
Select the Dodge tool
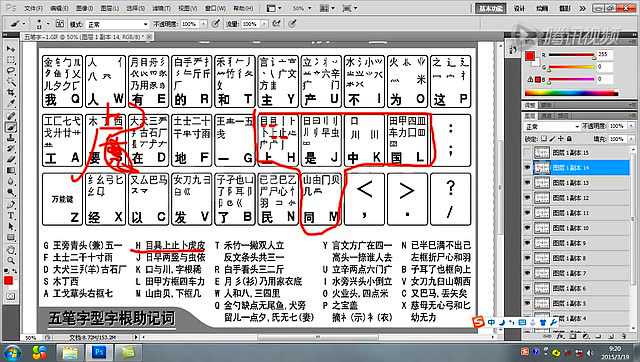(11, 192)
